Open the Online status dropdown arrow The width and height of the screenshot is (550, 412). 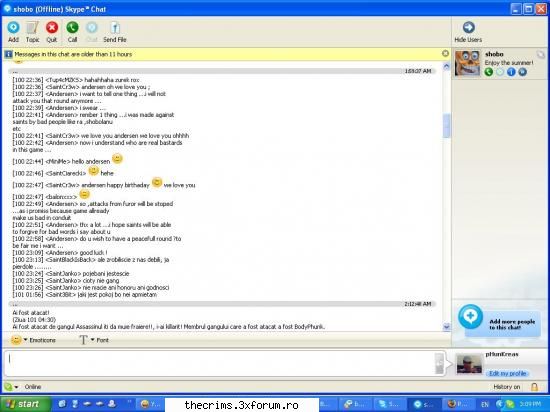16,387
